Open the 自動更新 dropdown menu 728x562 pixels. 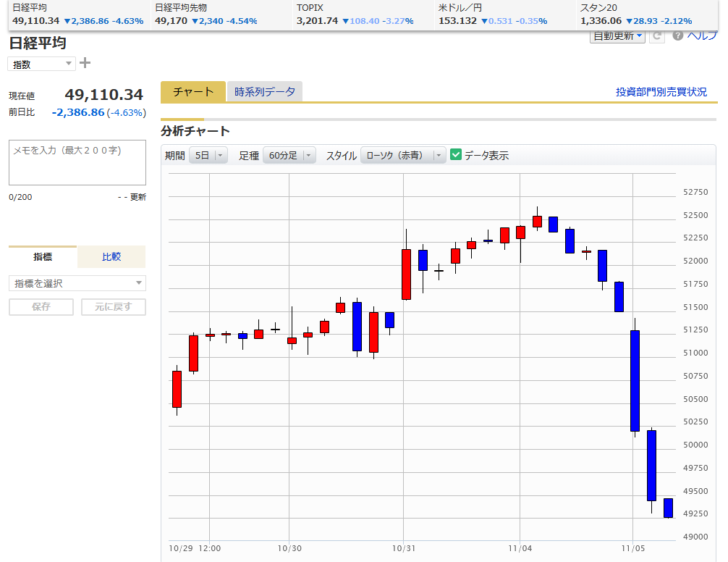[x=617, y=36]
